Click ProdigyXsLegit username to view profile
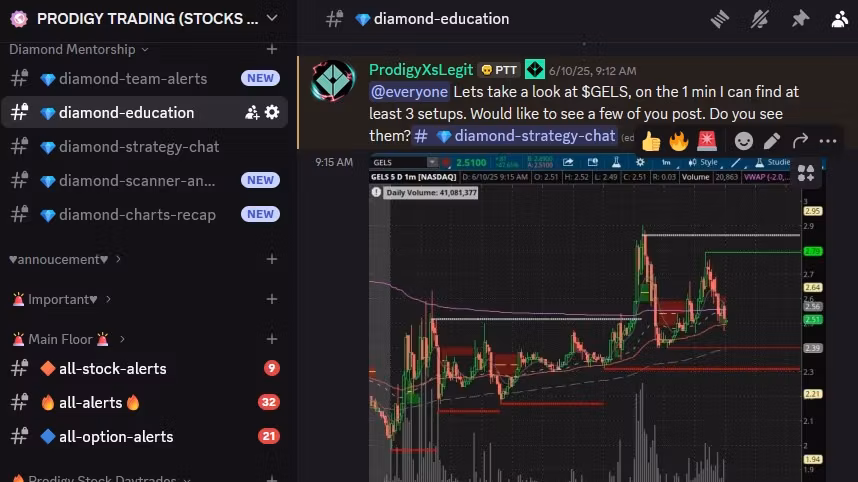 [420, 69]
